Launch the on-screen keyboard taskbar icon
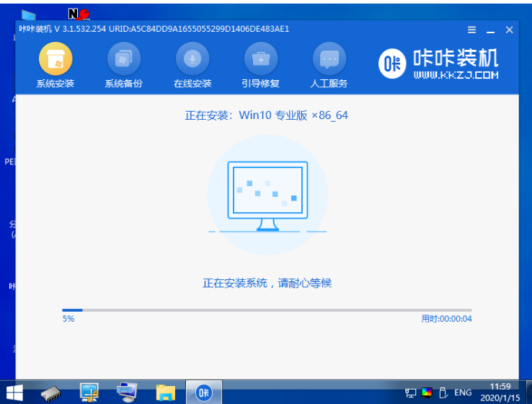This screenshot has width=532, height=404. (128, 392)
